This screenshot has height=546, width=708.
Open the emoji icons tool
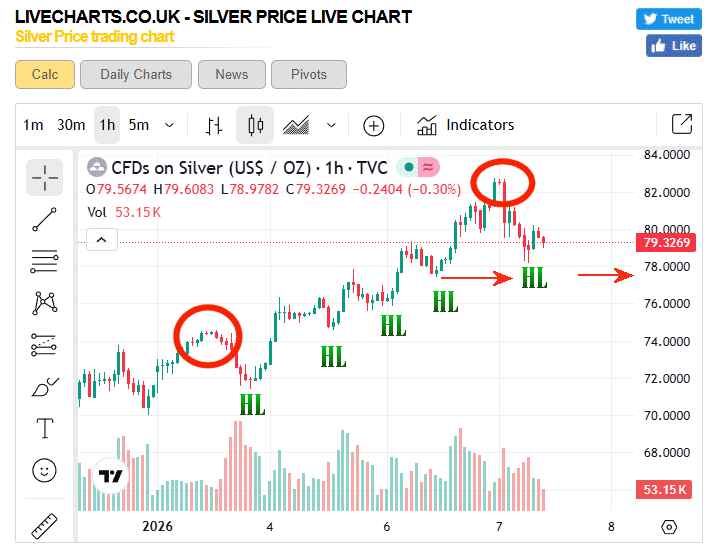click(44, 469)
